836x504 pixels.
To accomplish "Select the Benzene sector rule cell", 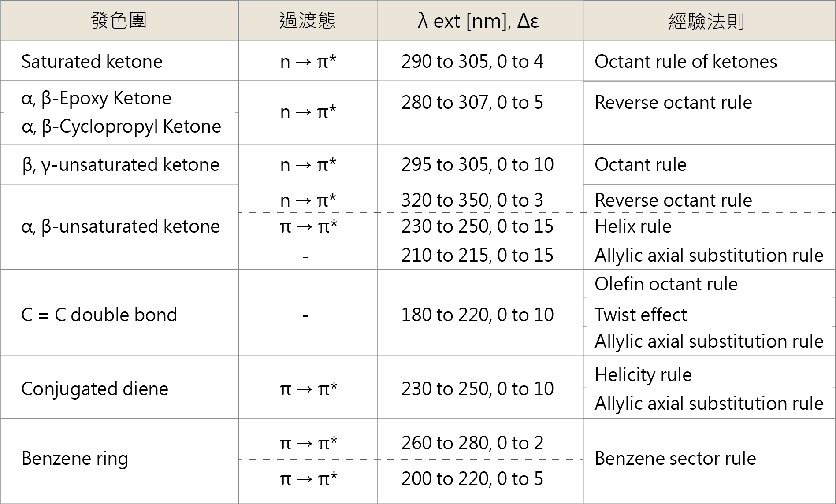I will (x=675, y=459).
